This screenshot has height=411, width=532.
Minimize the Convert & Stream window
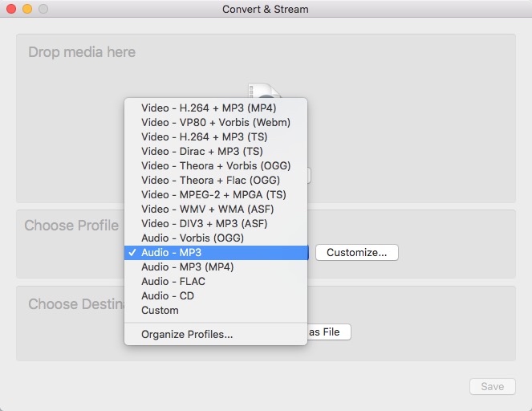pyautogui.click(x=27, y=9)
